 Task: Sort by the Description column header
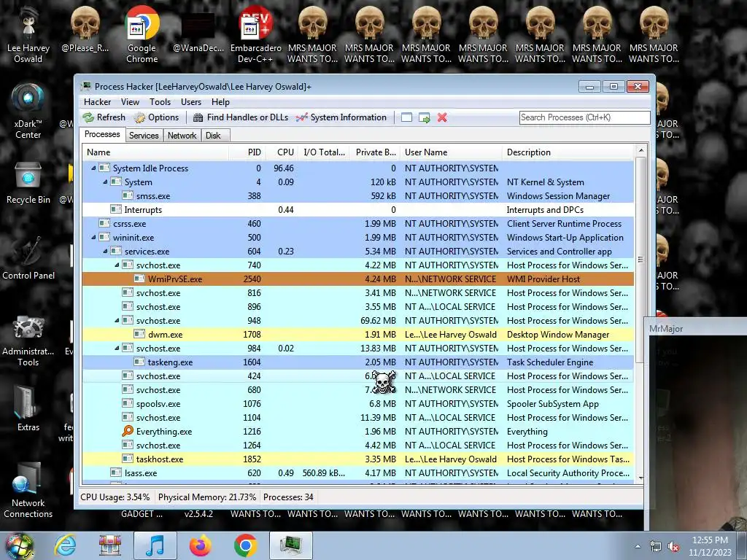pyautogui.click(x=568, y=152)
